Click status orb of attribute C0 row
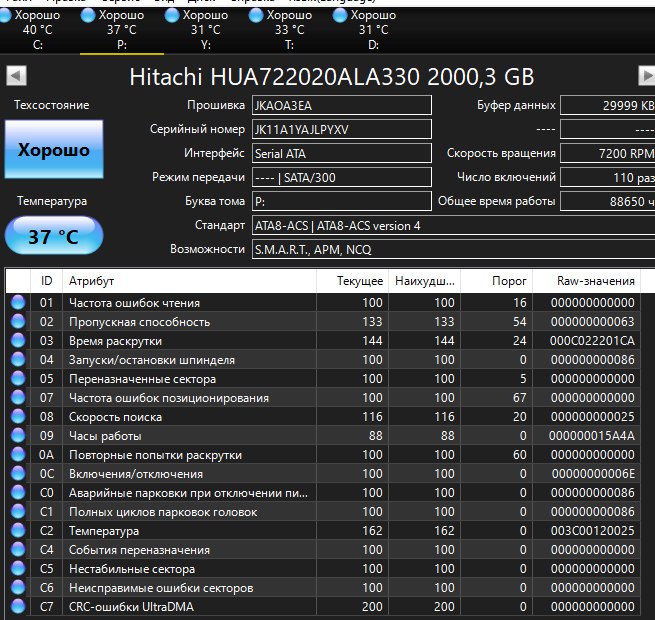Screen dimensions: 655x620 click(18, 492)
